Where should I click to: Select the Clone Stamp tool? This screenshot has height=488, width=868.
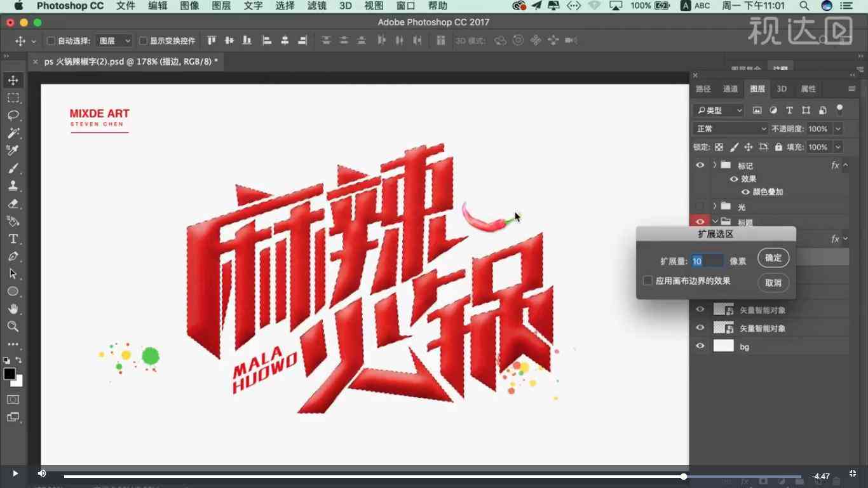13,186
